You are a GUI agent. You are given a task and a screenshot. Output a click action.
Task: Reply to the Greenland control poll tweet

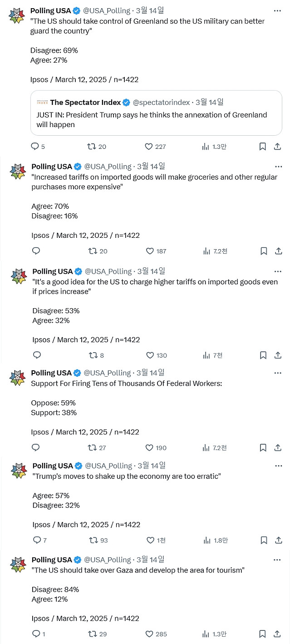pyautogui.click(x=35, y=147)
